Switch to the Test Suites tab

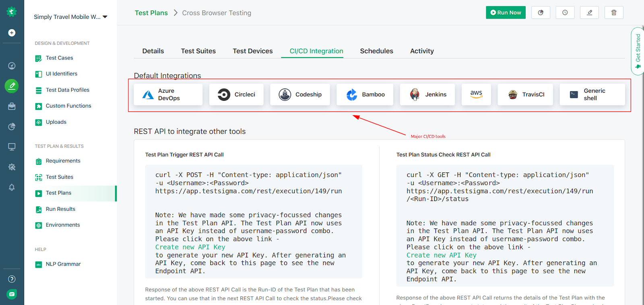tap(198, 51)
